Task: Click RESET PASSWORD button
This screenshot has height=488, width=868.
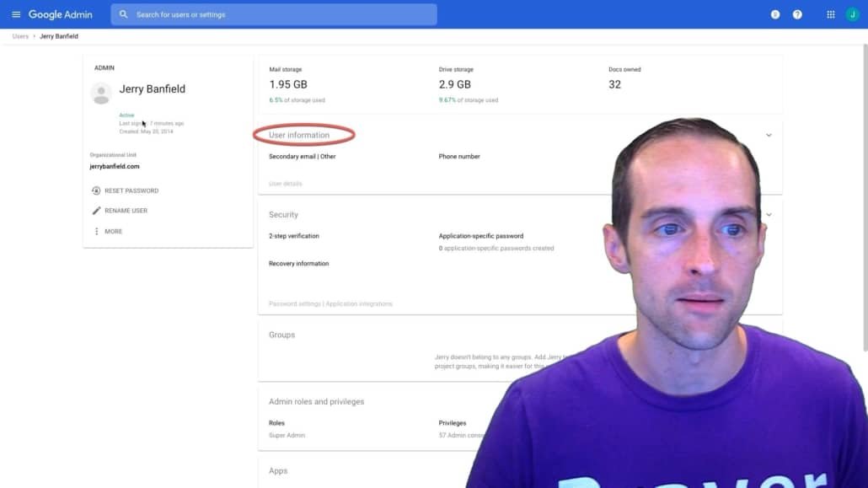Action: [125, 190]
